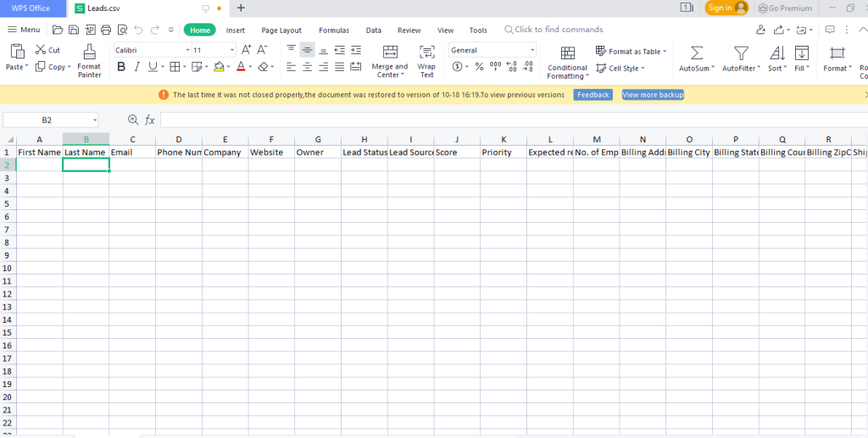Open the Data tab
Image resolution: width=868 pixels, height=438 pixels.
point(374,30)
